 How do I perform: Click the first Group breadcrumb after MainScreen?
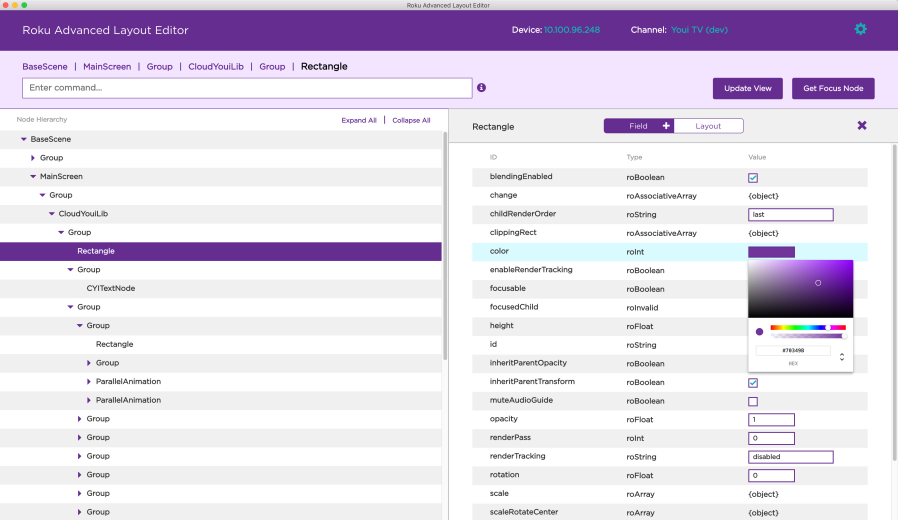tap(159, 66)
